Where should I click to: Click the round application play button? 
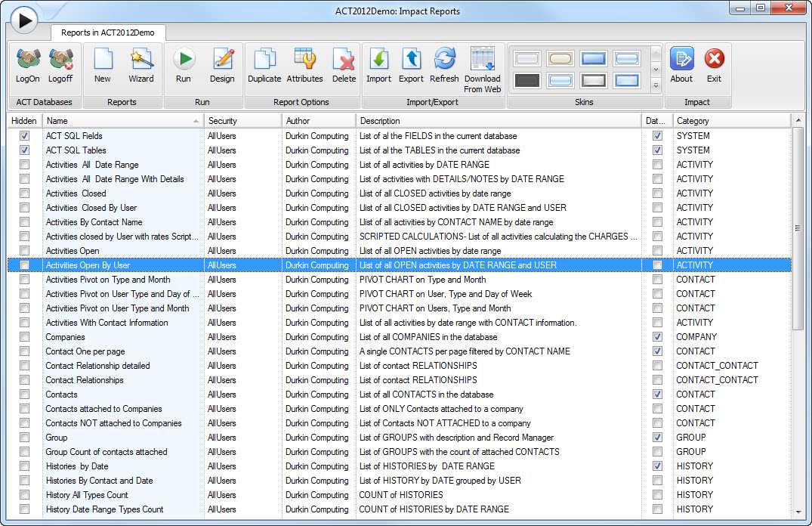click(x=24, y=20)
